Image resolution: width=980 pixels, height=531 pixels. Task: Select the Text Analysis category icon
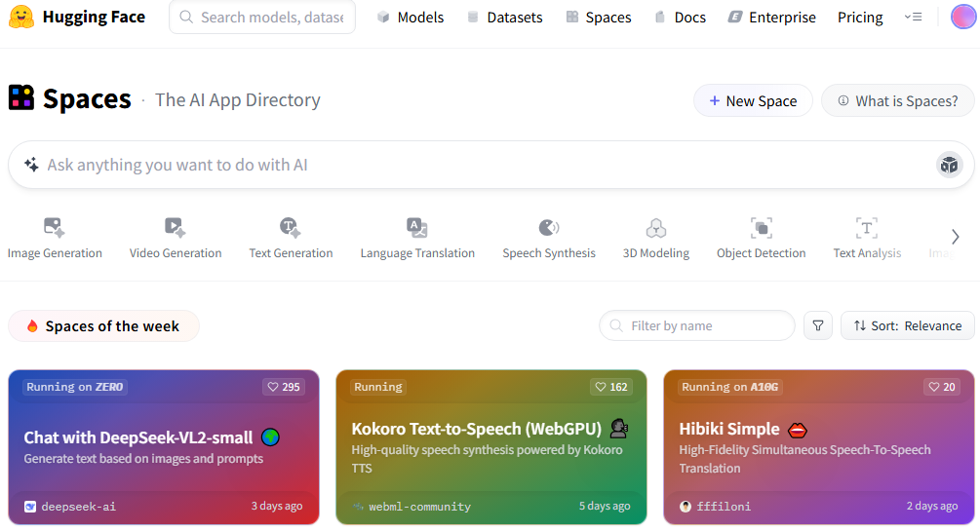coord(866,228)
